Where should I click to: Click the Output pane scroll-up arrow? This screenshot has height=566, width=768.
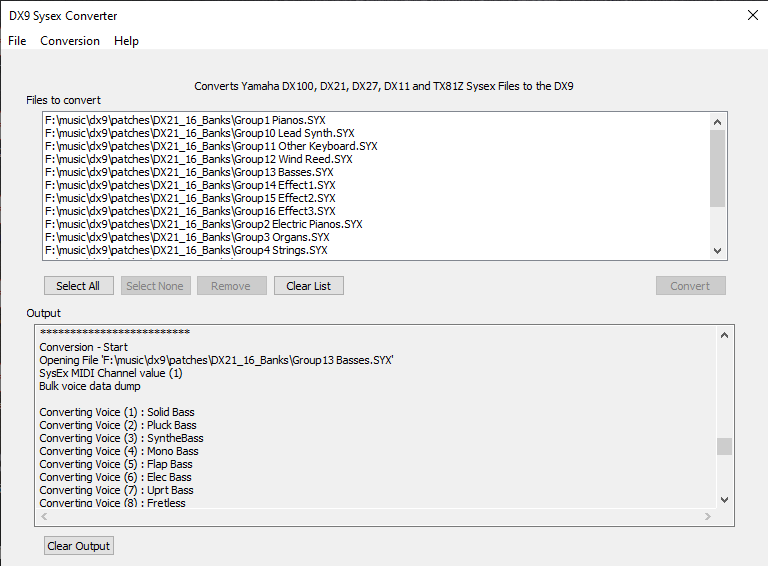[725, 335]
